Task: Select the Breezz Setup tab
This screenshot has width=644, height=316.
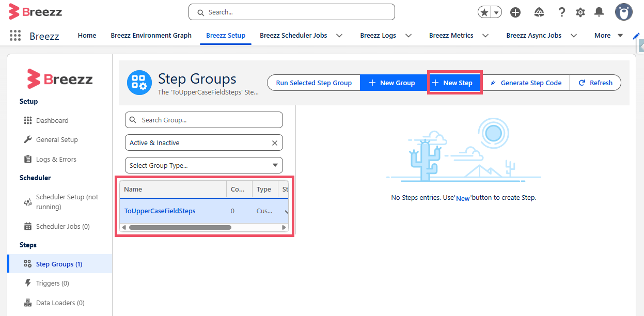Action: click(226, 35)
